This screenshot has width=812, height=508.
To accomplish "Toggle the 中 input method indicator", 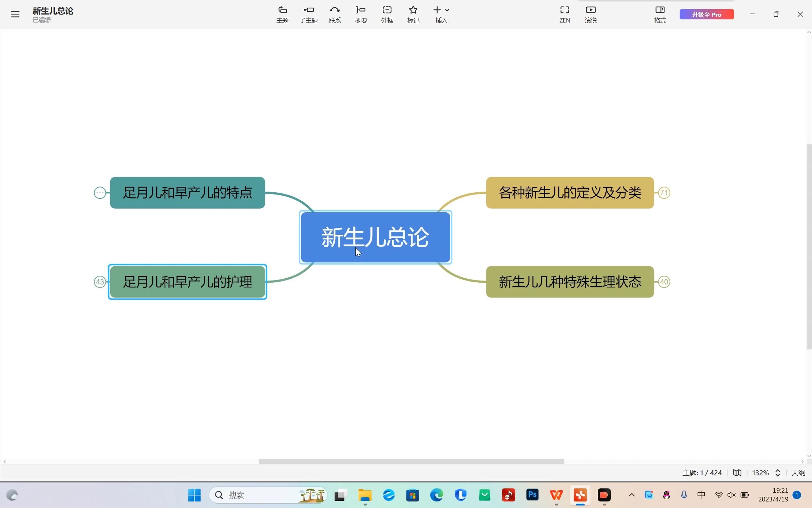I will pos(701,495).
